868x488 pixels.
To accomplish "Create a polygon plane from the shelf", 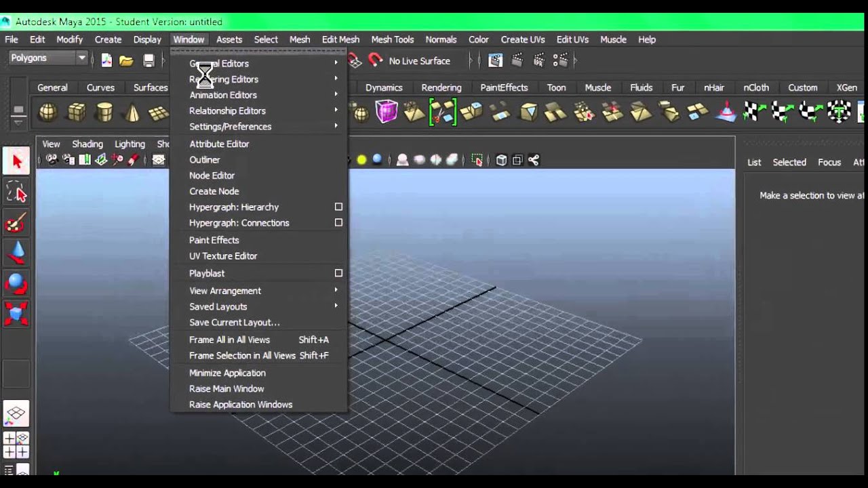I will pyautogui.click(x=159, y=112).
